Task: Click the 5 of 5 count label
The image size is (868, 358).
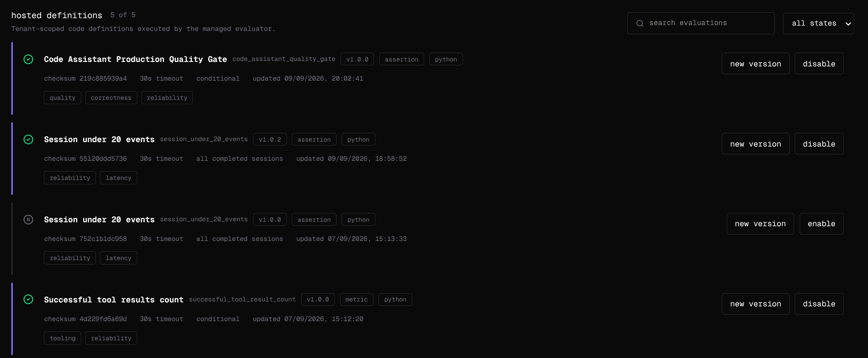Action: pos(123,15)
